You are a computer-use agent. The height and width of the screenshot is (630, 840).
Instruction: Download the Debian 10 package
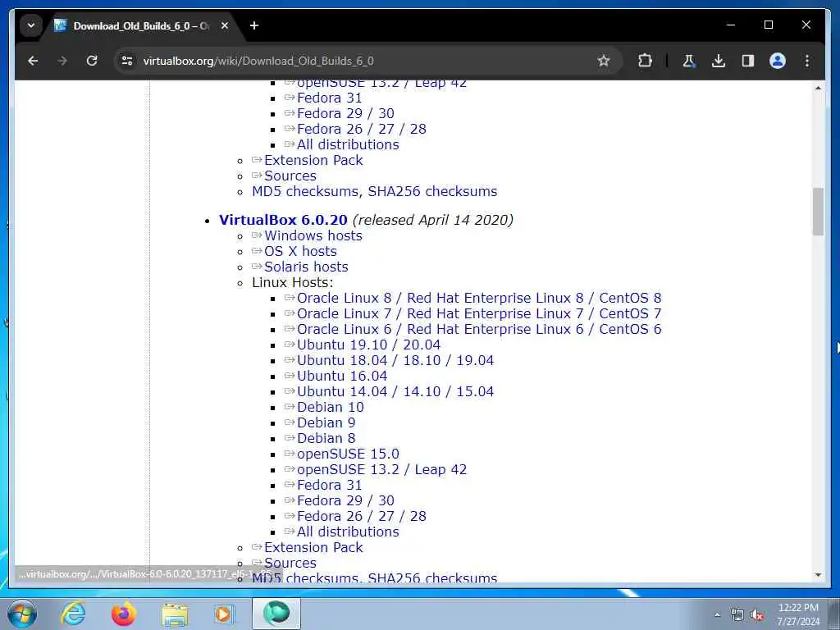coord(331,407)
